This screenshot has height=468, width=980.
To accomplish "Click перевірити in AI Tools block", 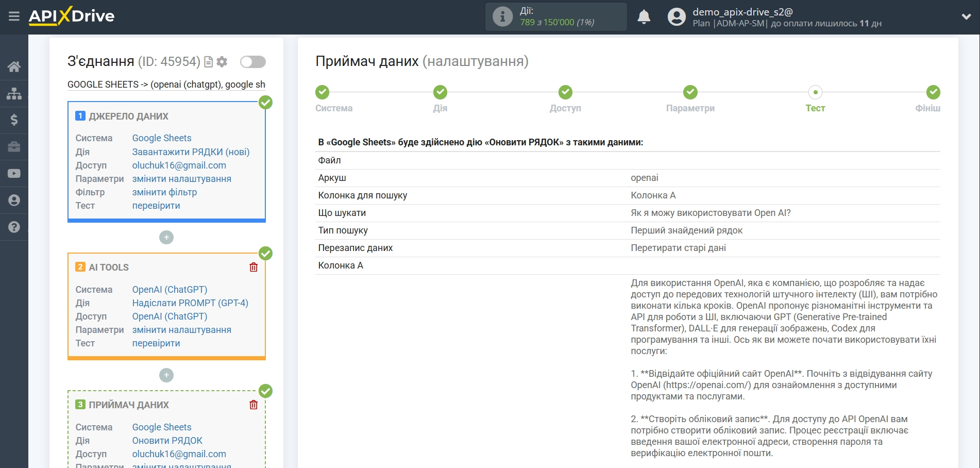I will 156,343.
